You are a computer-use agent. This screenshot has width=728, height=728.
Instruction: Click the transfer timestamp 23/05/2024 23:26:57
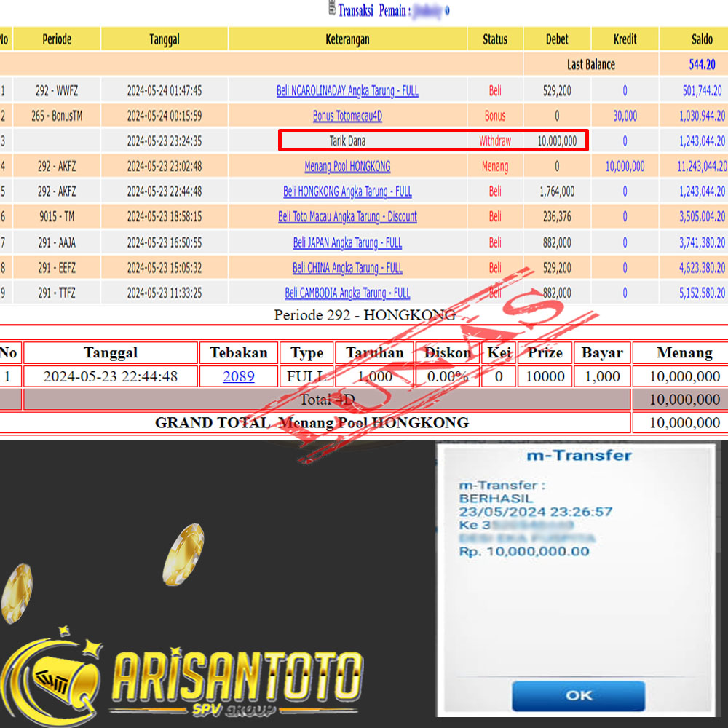[535, 512]
